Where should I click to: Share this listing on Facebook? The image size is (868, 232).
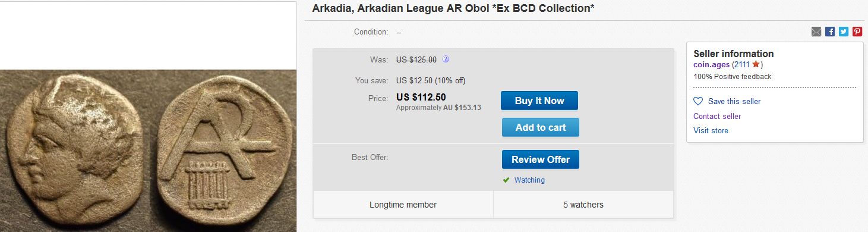tap(830, 32)
